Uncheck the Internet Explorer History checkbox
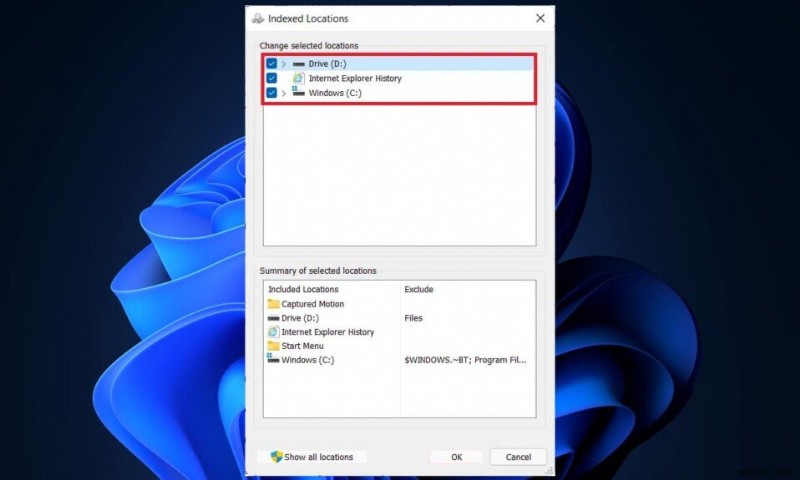This screenshot has height=480, width=800. tap(271, 78)
